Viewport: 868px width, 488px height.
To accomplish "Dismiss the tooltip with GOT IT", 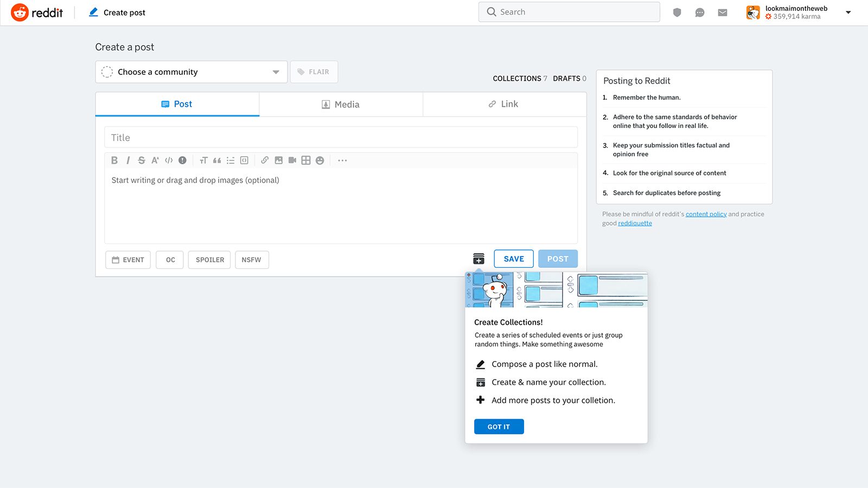I will [499, 427].
